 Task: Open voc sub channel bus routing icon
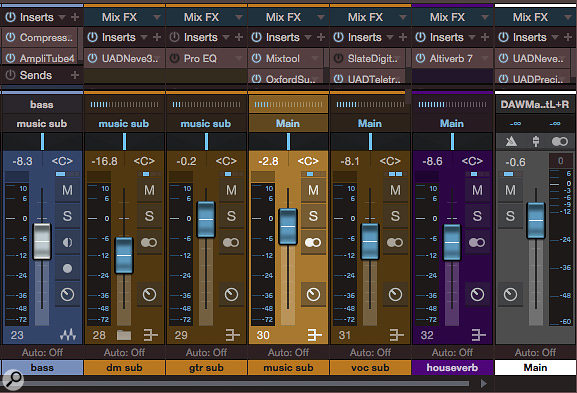click(x=397, y=335)
